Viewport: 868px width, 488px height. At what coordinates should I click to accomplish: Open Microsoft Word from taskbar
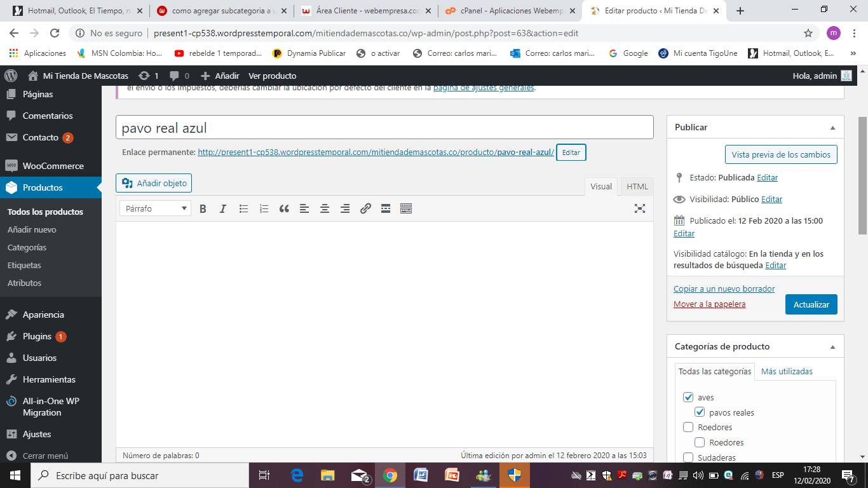[x=421, y=475]
